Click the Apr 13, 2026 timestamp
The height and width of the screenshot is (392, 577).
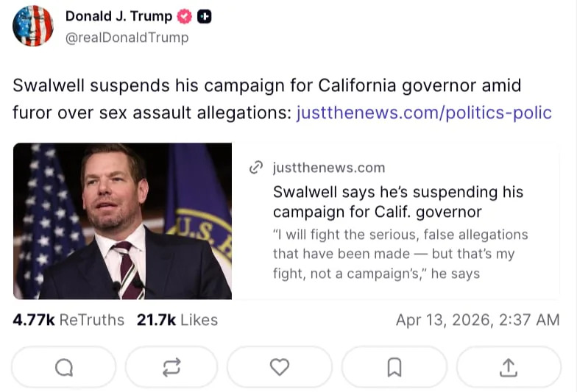coord(477,320)
